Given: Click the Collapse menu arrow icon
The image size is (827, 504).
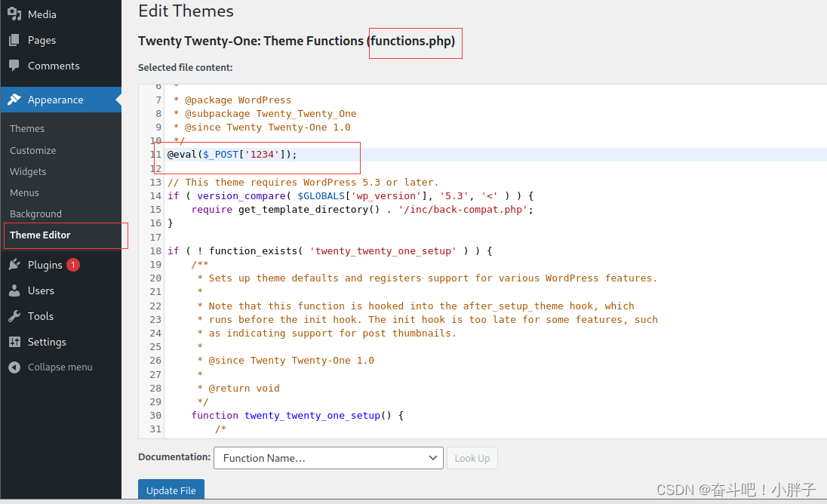Looking at the screenshot, I should (14, 367).
